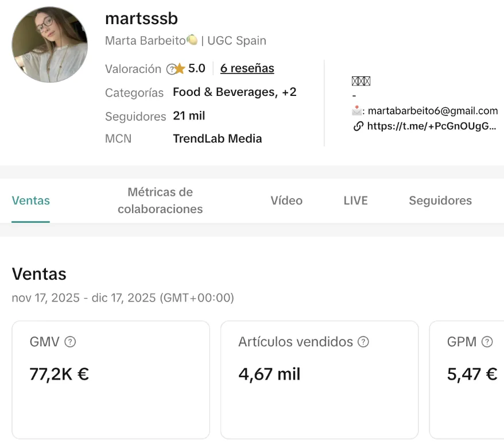
Task: Open the Vídeo tab
Action: [286, 200]
